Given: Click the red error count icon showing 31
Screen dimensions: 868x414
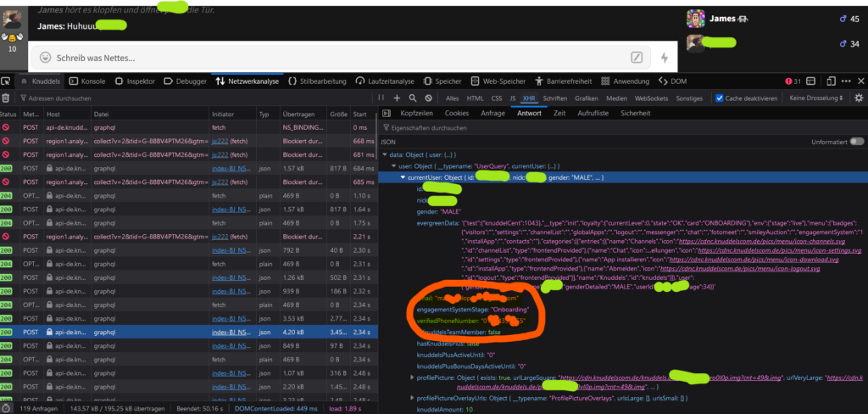Looking at the screenshot, I should [793, 81].
